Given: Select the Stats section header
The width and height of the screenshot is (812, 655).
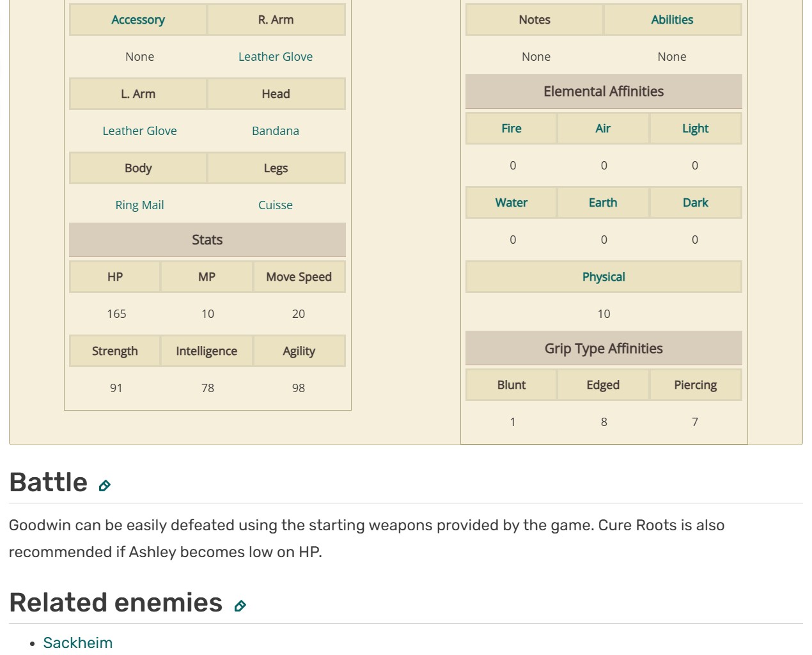Looking at the screenshot, I should (207, 240).
